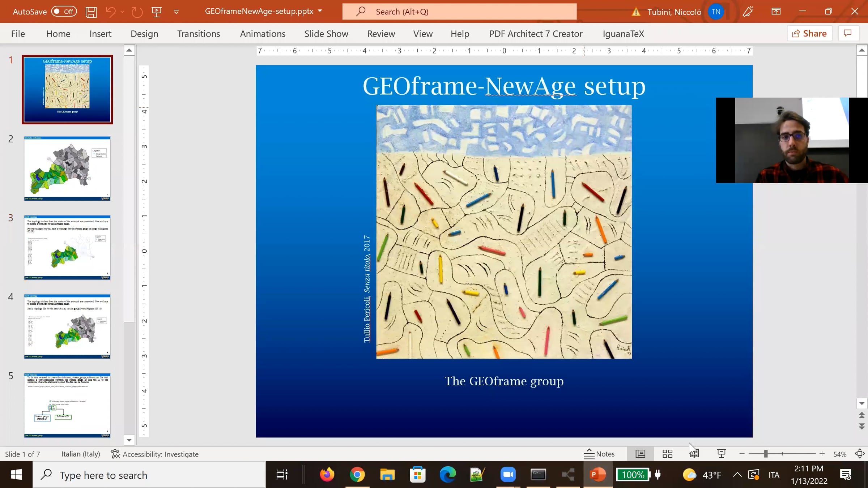Open the Help ribbon tab
The width and height of the screenshot is (868, 488).
tap(460, 34)
